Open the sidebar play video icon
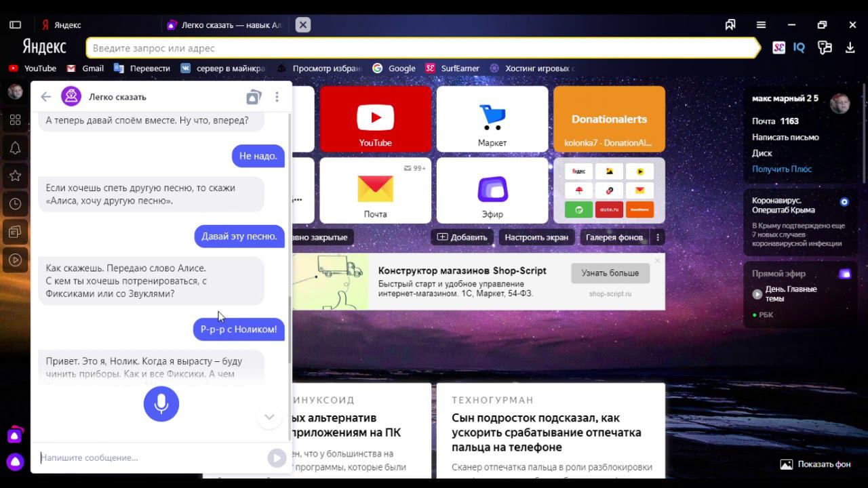Screen dimensions: 868x488 (15, 260)
